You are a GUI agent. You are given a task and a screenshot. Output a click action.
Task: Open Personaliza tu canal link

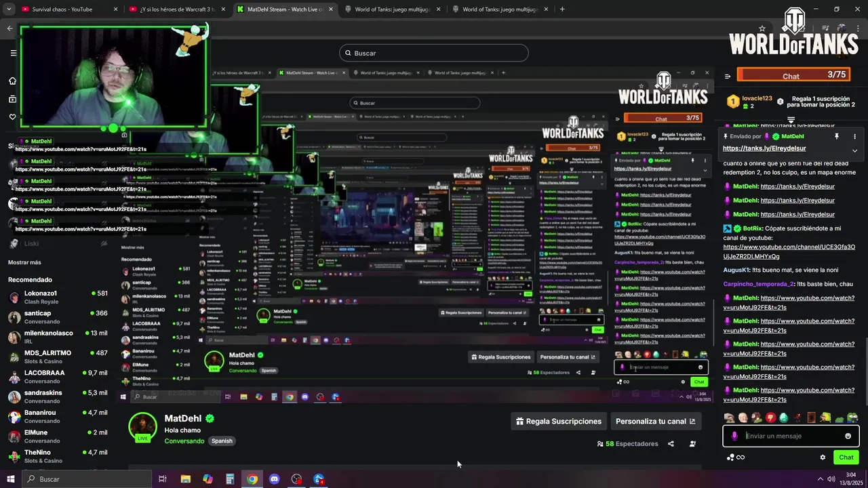click(655, 421)
